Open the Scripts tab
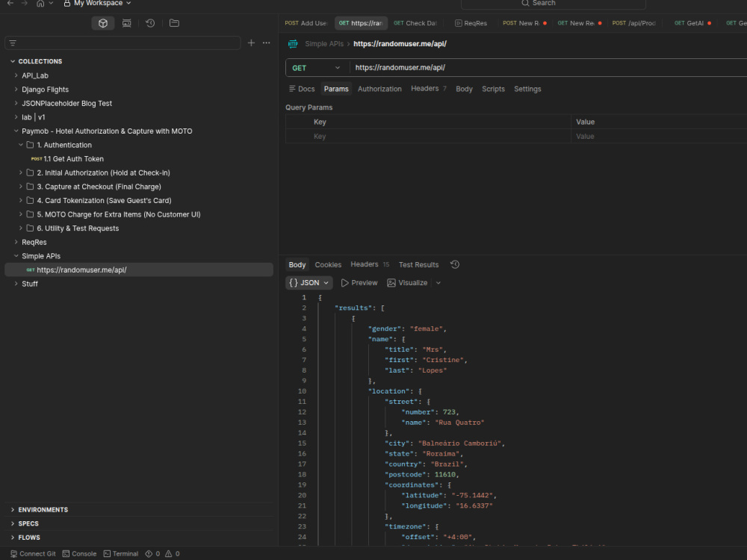747x560 pixels. click(x=493, y=89)
